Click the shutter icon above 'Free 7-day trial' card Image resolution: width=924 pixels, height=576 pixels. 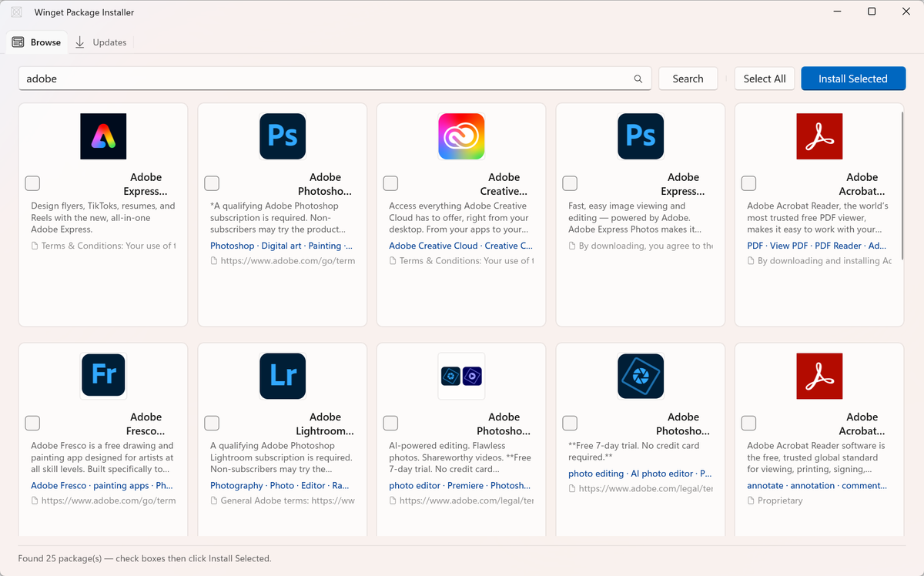tap(641, 376)
